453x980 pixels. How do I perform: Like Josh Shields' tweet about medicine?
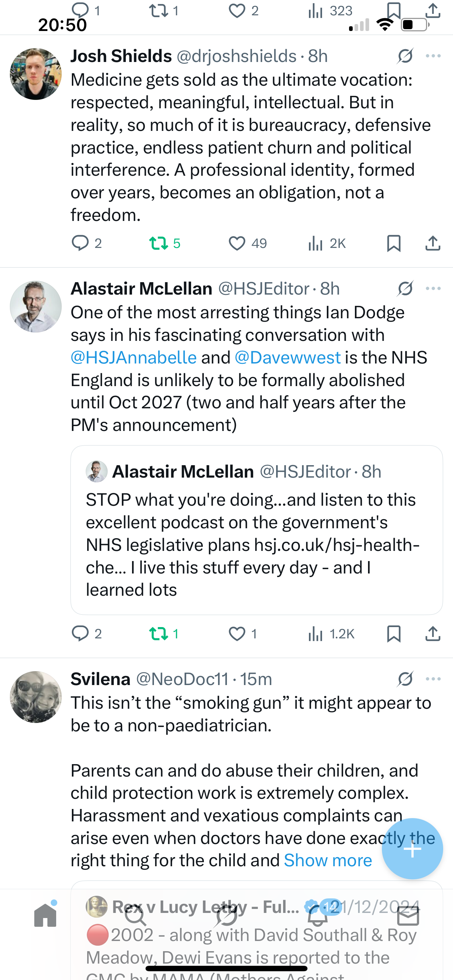click(x=237, y=244)
